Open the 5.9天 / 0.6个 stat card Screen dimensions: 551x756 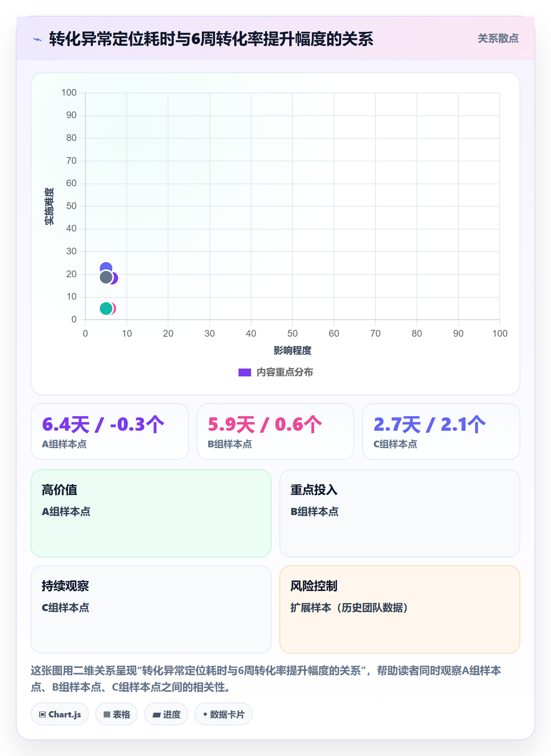pyautogui.click(x=275, y=432)
